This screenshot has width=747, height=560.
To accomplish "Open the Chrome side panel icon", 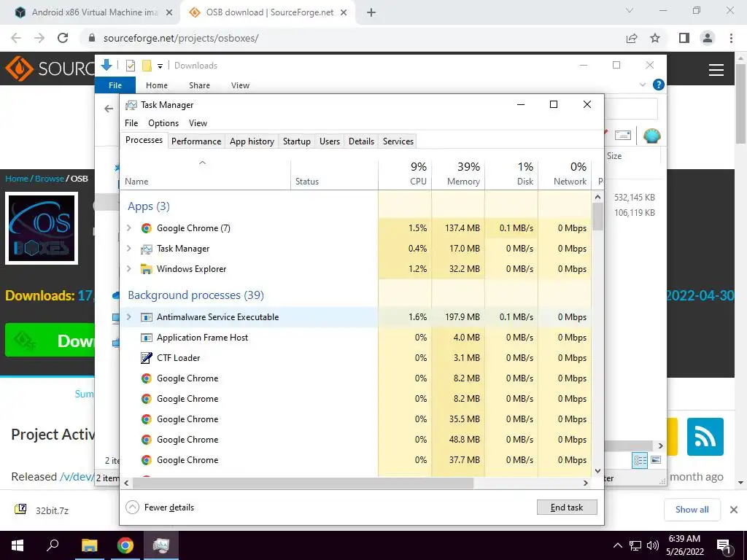I will [684, 38].
